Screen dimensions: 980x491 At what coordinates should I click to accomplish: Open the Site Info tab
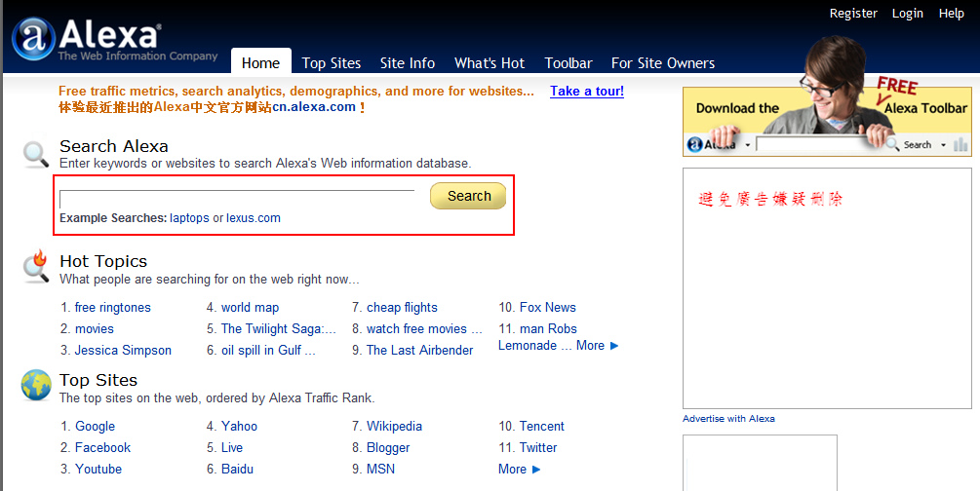click(x=408, y=63)
